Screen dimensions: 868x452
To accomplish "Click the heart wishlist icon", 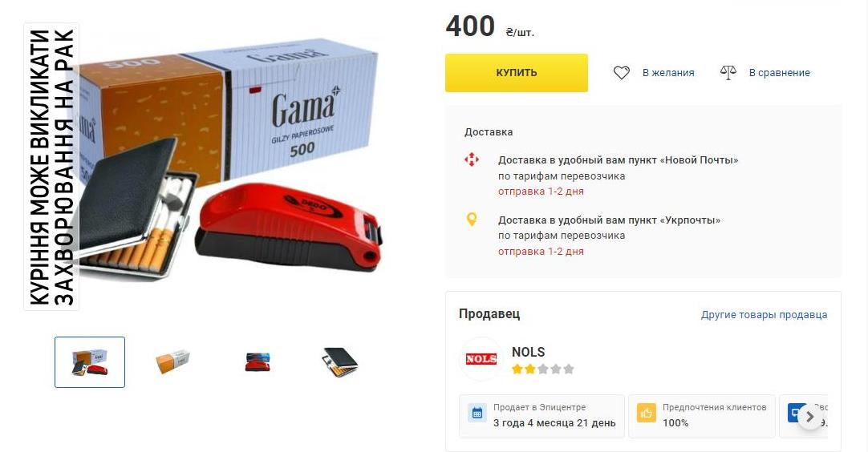I will point(621,72).
